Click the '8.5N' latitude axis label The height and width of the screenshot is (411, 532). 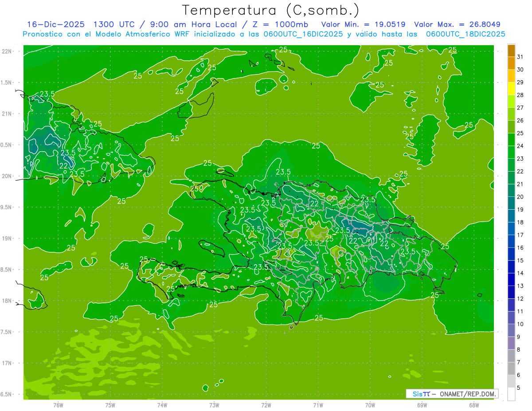click(x=7, y=270)
